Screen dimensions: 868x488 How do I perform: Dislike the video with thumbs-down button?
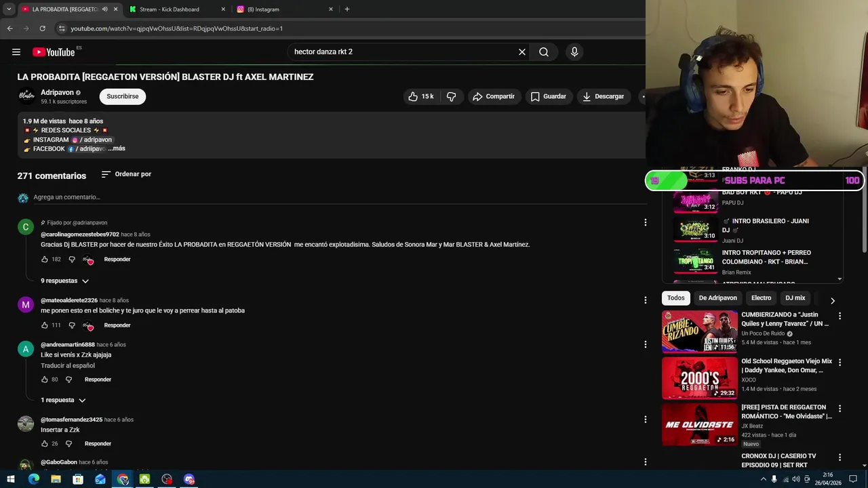[x=451, y=96]
